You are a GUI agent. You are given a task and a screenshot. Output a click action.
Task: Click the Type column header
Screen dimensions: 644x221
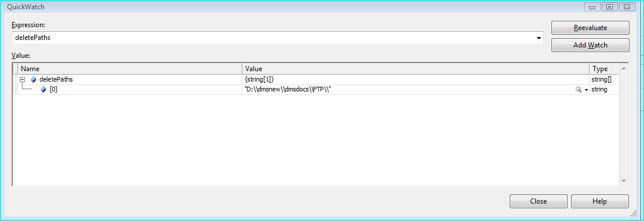[603, 69]
